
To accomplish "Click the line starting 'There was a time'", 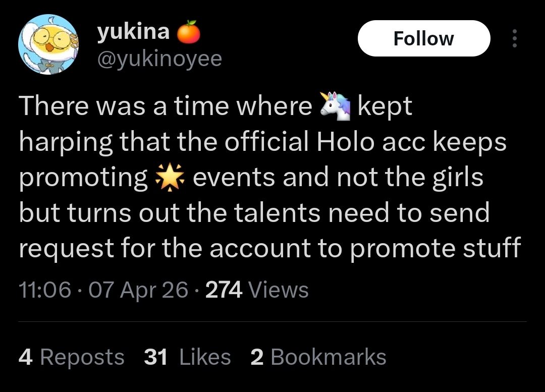I will click(215, 105).
